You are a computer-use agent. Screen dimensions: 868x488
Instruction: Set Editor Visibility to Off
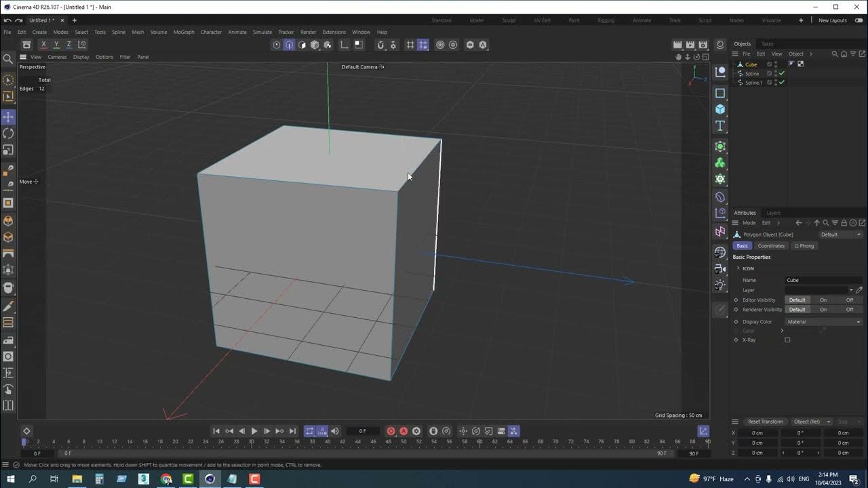pos(849,300)
